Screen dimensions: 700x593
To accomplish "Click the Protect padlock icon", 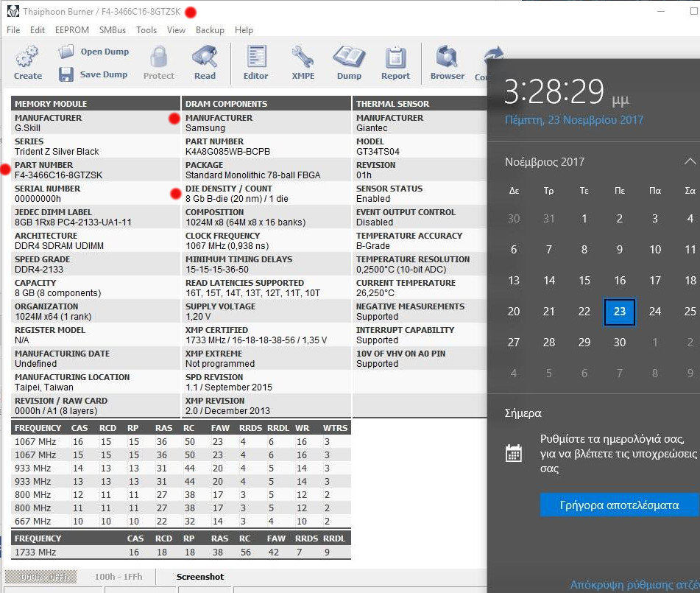I will tap(158, 57).
